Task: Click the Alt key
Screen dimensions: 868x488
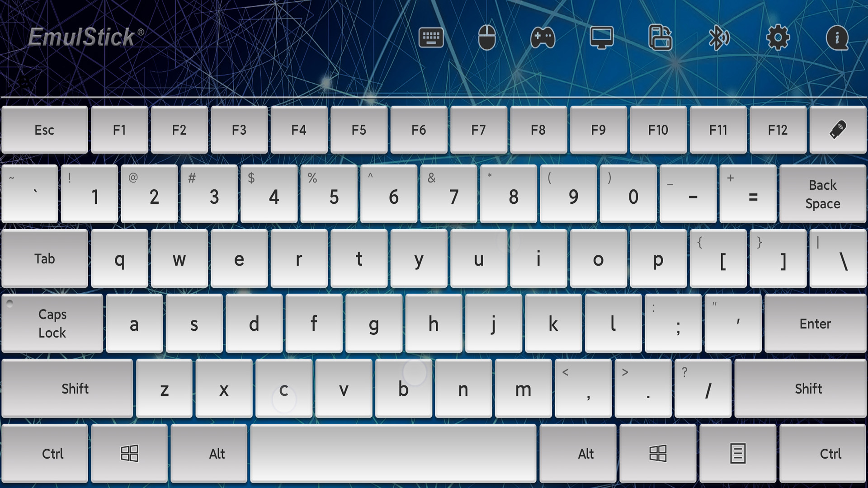Action: point(217,453)
